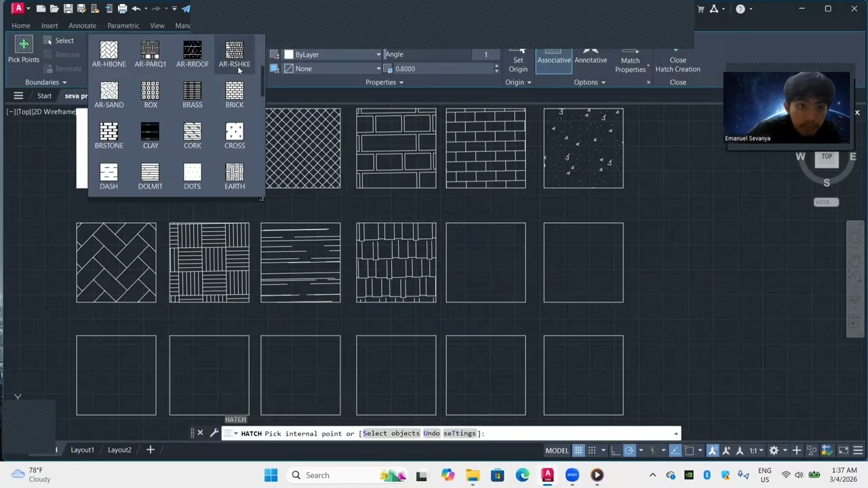The height and width of the screenshot is (488, 868).
Task: Open the 1:1 annotation scale dropdown
Action: click(757, 450)
